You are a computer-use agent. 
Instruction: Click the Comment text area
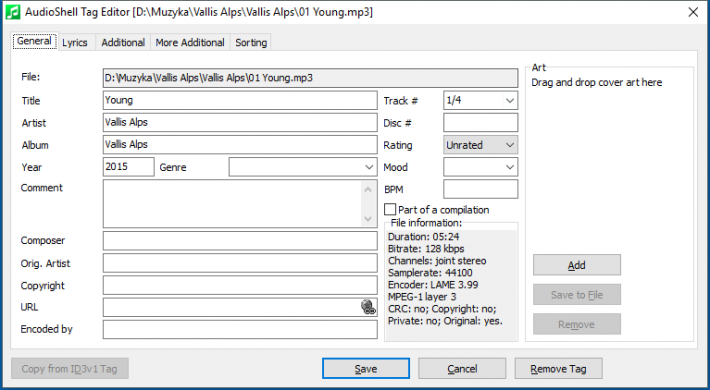point(233,204)
